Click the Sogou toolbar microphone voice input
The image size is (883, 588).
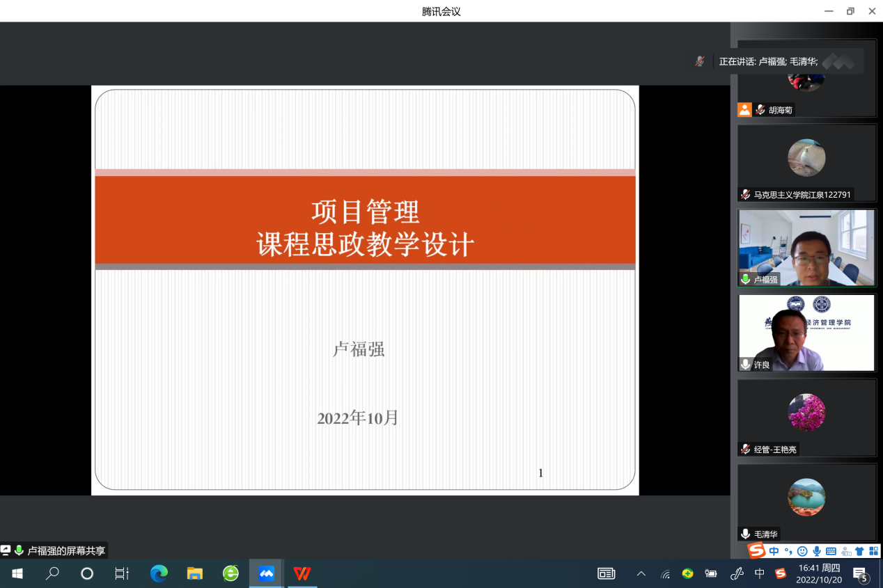pyautogui.click(x=816, y=551)
